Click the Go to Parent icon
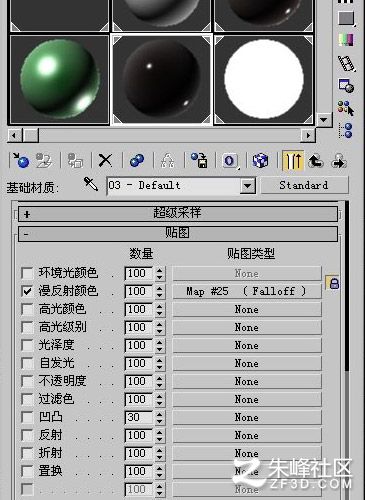The image size is (365, 500). [x=316, y=161]
